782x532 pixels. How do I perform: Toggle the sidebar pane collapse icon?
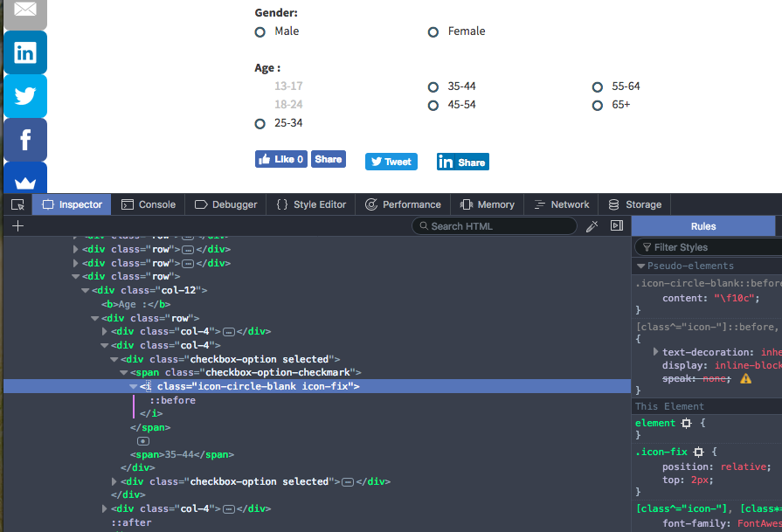click(x=616, y=226)
